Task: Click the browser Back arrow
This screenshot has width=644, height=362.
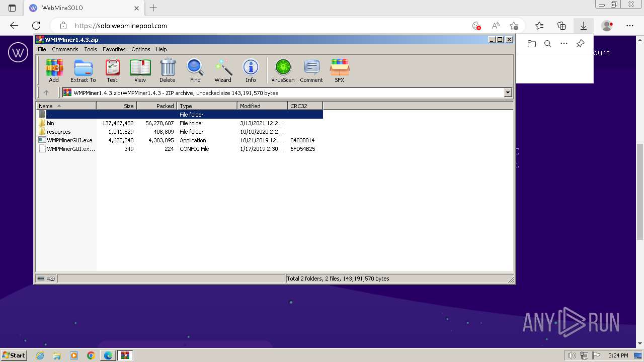Action: pos(14,26)
